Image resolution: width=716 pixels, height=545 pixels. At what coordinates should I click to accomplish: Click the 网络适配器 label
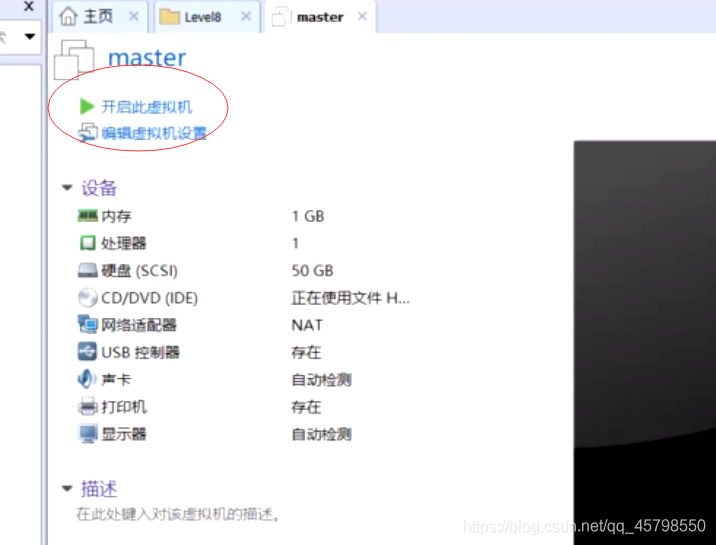tap(139, 325)
